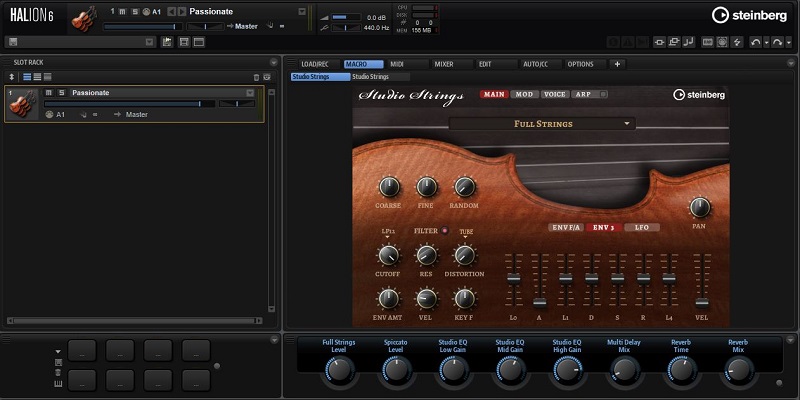Select the MOD page button

[524, 95]
